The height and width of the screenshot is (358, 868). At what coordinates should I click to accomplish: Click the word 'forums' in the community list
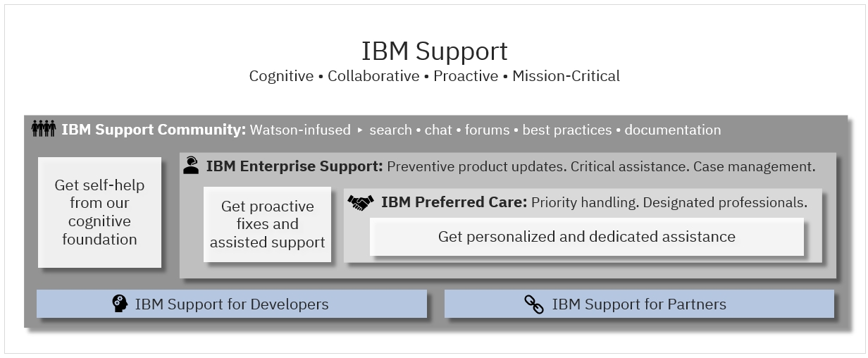(x=487, y=130)
